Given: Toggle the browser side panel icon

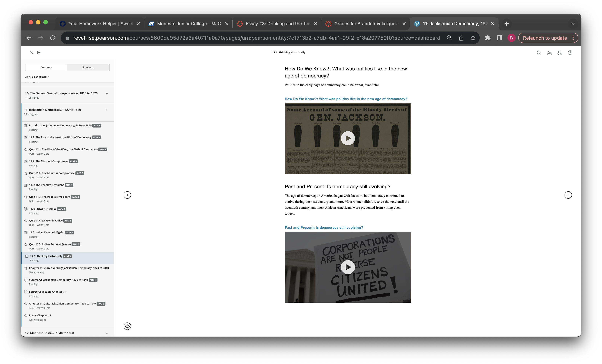Looking at the screenshot, I should pos(500,38).
